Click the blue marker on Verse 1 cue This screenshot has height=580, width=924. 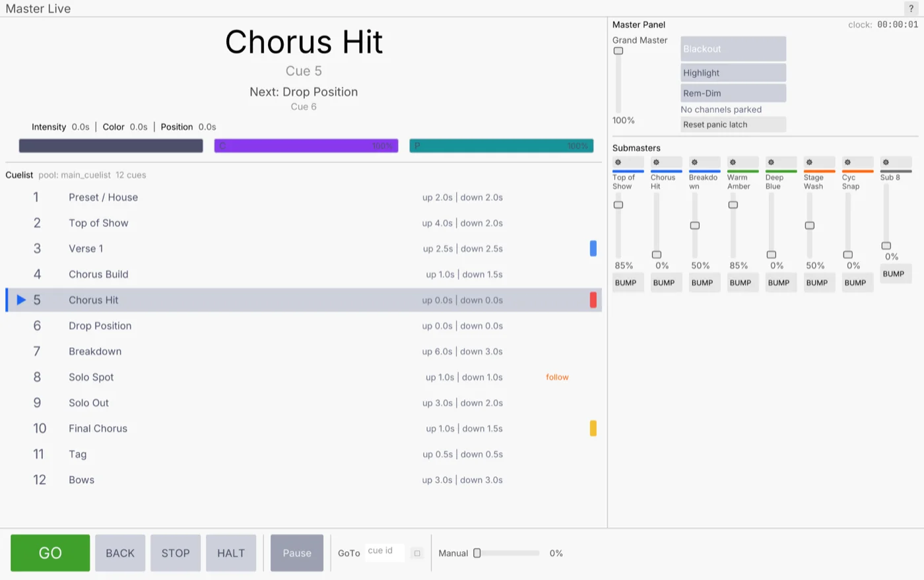coord(593,248)
